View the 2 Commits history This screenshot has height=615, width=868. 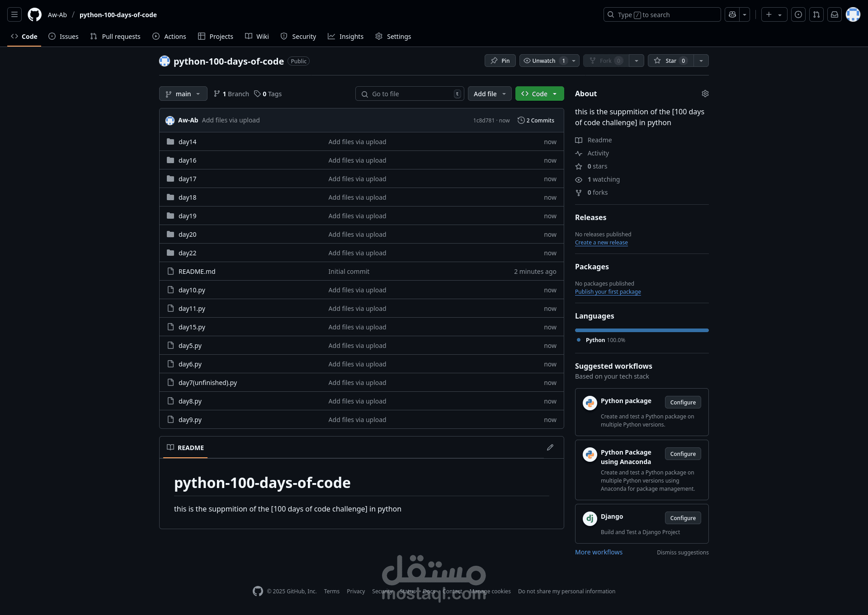click(536, 120)
